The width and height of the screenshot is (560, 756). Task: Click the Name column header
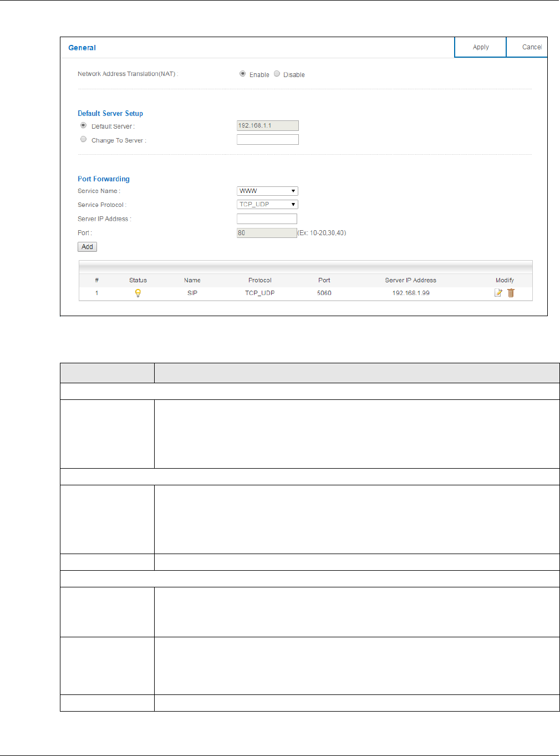(x=192, y=280)
